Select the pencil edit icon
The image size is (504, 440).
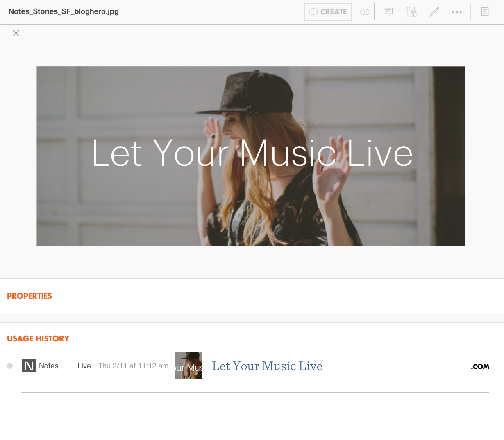[x=434, y=12]
